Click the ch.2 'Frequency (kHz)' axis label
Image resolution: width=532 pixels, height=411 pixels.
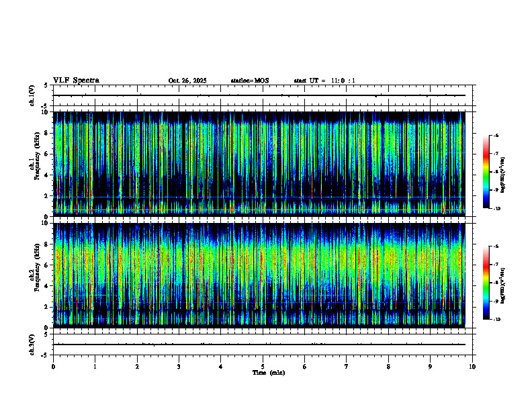point(37,267)
